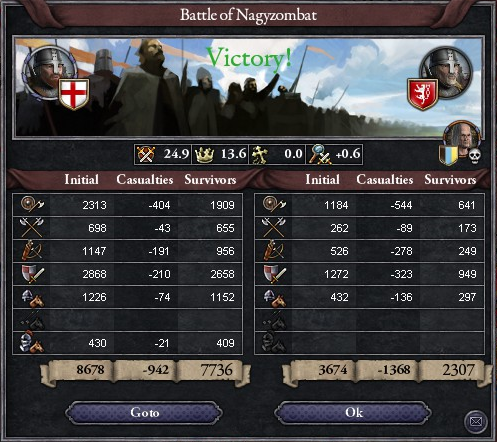Select the attacker commander portrait
Image resolution: width=497 pixels, height=442 pixels.
[49, 73]
